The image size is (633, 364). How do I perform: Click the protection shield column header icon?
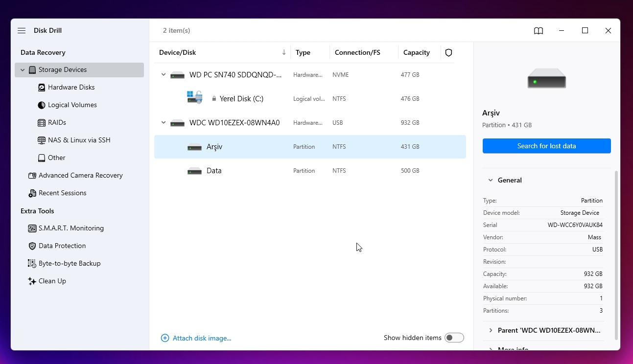coord(448,53)
